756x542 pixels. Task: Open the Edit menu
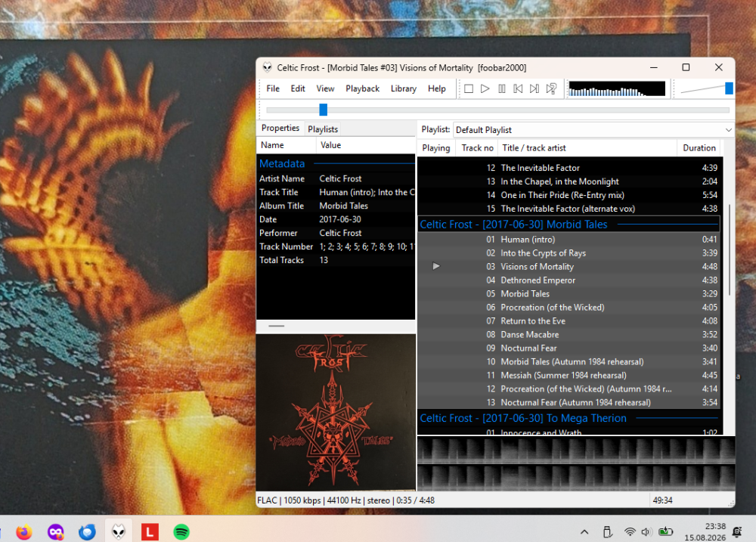[298, 88]
